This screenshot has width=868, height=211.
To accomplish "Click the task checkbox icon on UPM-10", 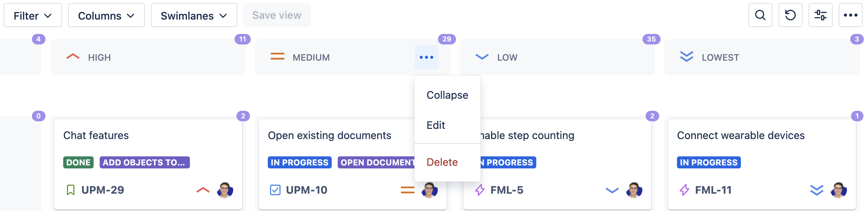I will [x=275, y=190].
